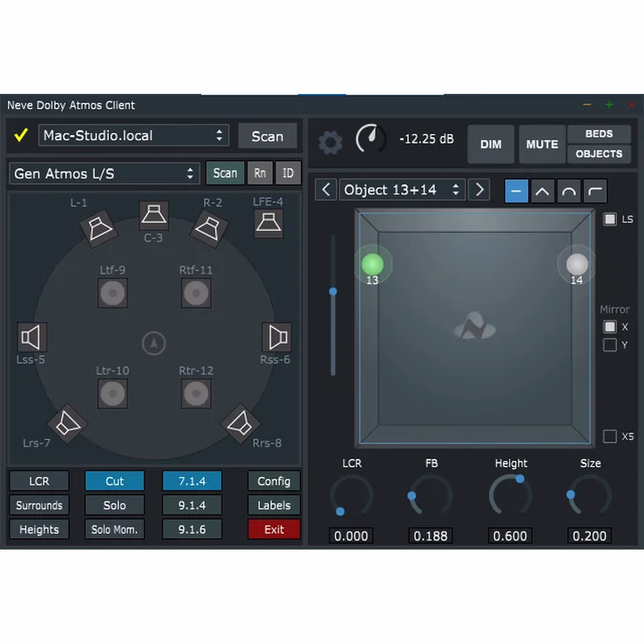Enable the X5 checkbox
The height and width of the screenshot is (644, 644).
tap(610, 436)
